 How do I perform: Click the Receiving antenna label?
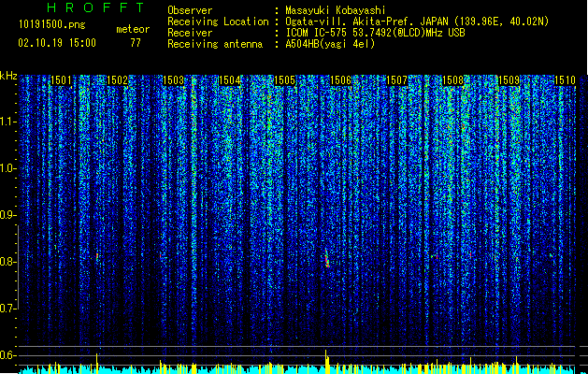[x=215, y=44]
